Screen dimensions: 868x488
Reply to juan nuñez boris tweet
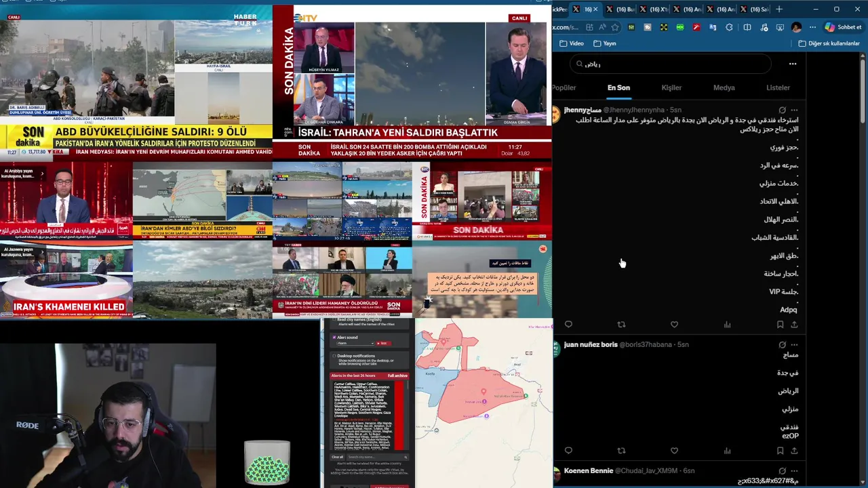[568, 451]
